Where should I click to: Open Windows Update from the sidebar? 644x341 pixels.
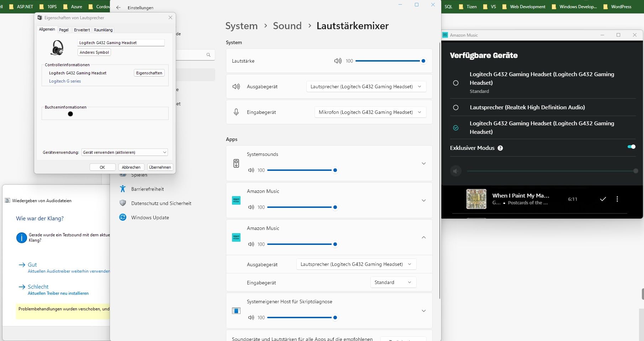point(150,217)
